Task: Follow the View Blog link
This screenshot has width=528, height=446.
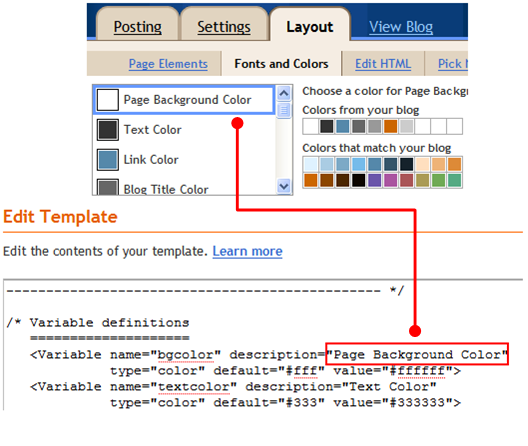Action: [401, 27]
